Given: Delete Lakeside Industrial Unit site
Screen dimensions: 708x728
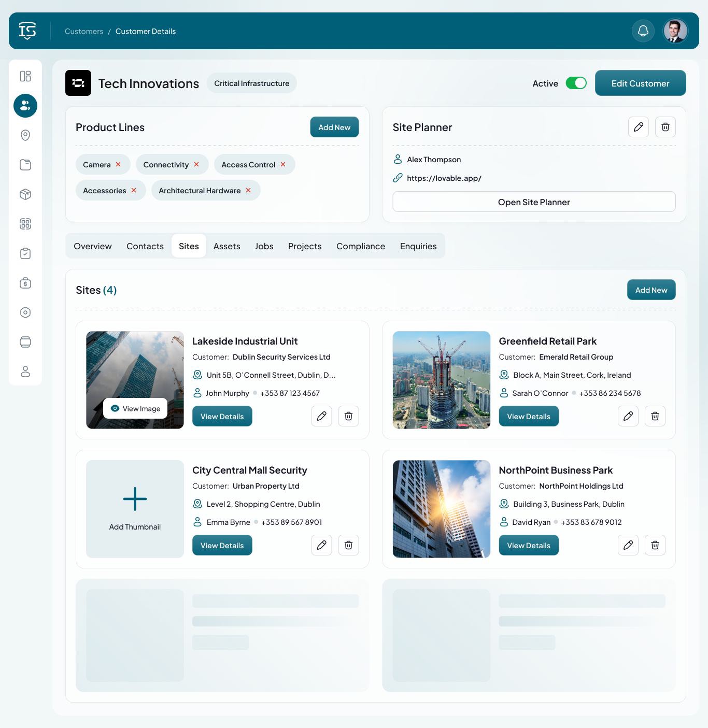Looking at the screenshot, I should point(348,416).
